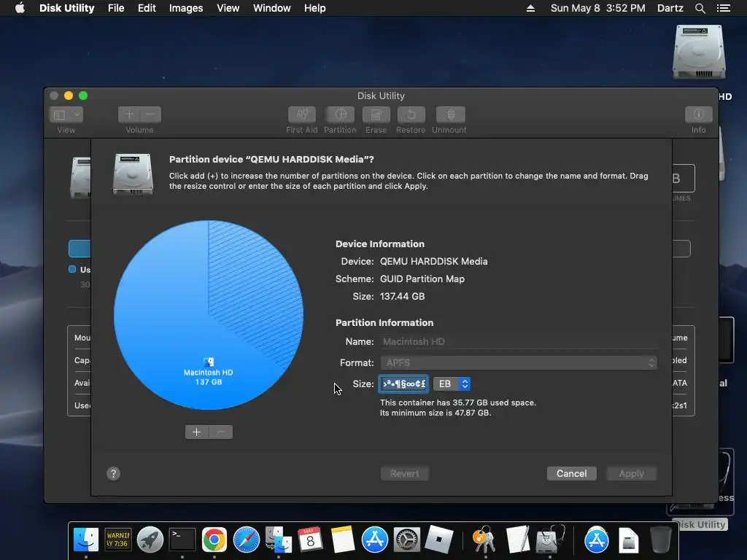Click into the partition Size field
Image resolution: width=747 pixels, height=560 pixels.
point(403,384)
